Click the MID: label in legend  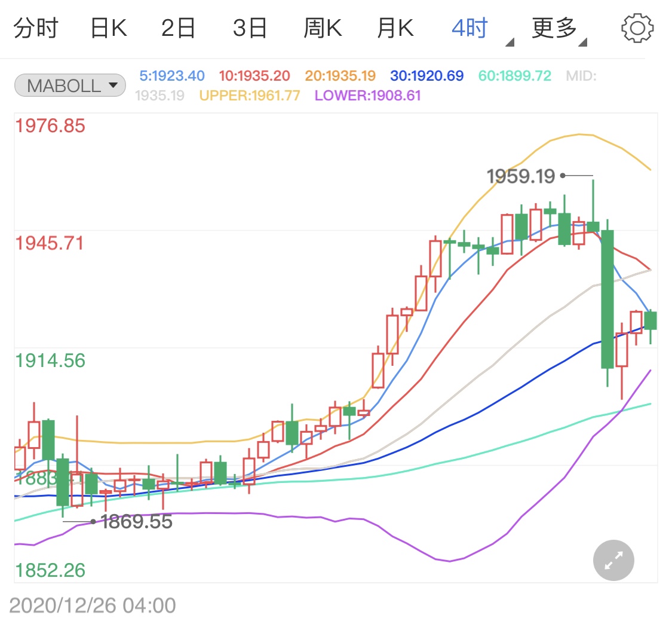[x=581, y=76]
